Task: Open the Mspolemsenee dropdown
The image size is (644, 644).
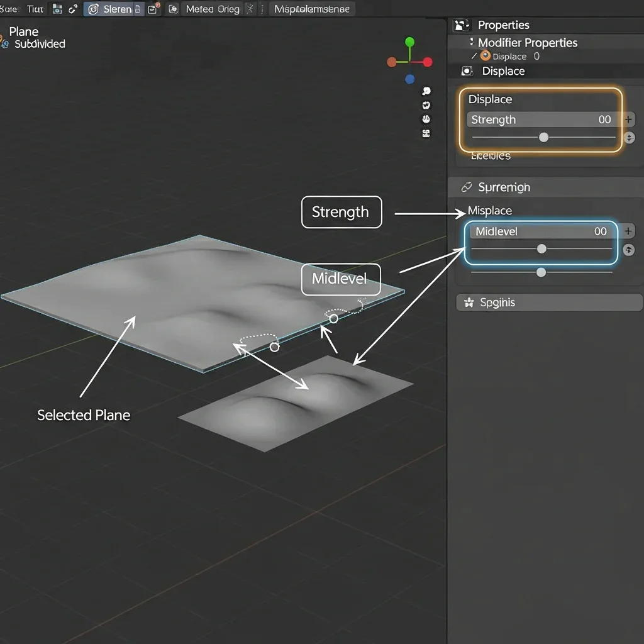Action: [x=312, y=9]
